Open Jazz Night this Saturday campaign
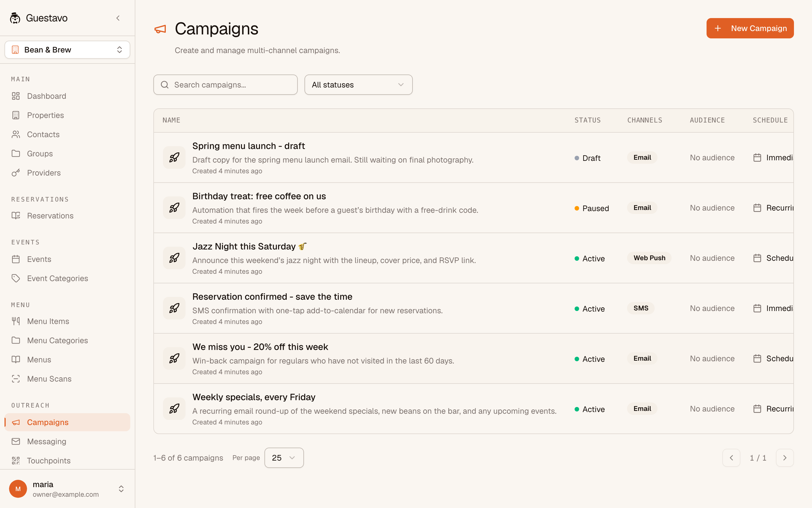The width and height of the screenshot is (812, 508). pyautogui.click(x=250, y=246)
